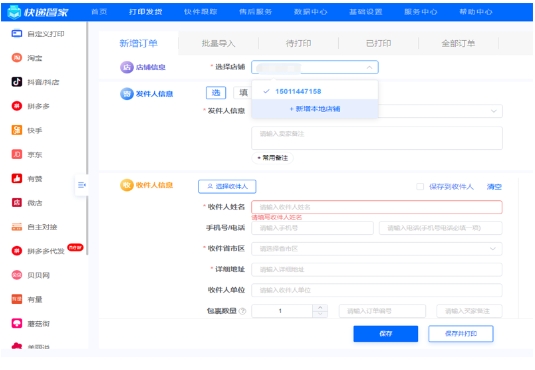Image resolution: width=535 pixels, height=370 pixels.
Task: Click the 包裹数量 number field
Action: click(x=282, y=311)
